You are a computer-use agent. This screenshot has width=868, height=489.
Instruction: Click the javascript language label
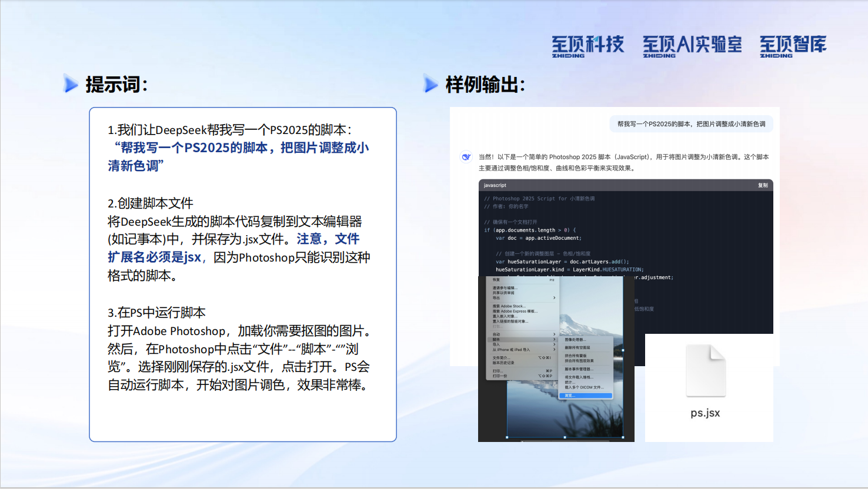pos(495,185)
